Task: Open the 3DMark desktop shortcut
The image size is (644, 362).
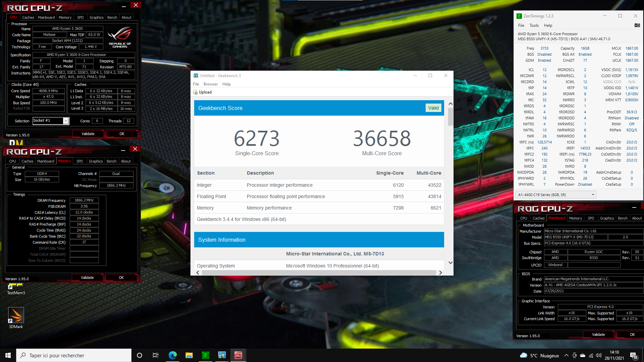Action: coord(16,318)
